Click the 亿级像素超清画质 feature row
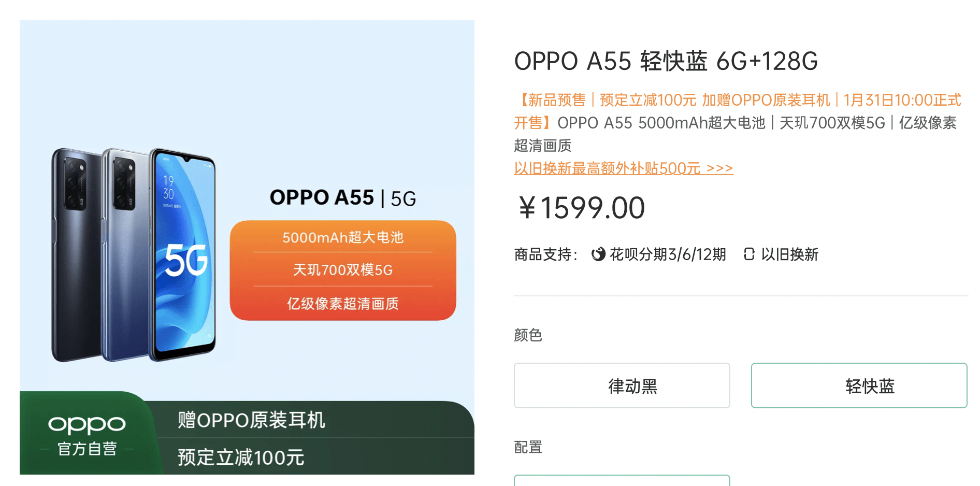The height and width of the screenshot is (486, 980). coord(343,304)
